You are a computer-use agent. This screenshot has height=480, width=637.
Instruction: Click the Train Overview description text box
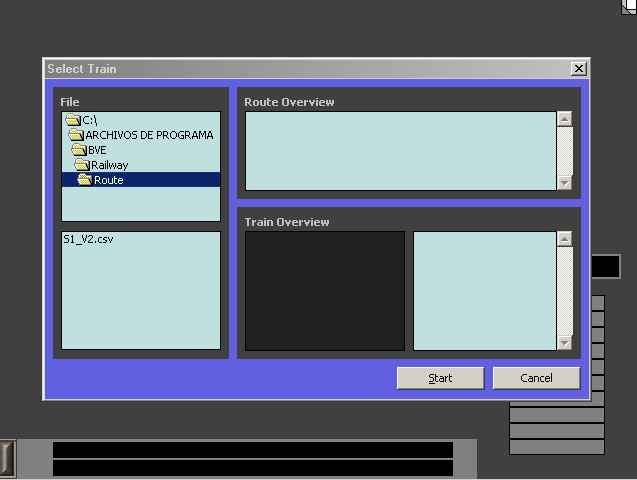pos(484,291)
